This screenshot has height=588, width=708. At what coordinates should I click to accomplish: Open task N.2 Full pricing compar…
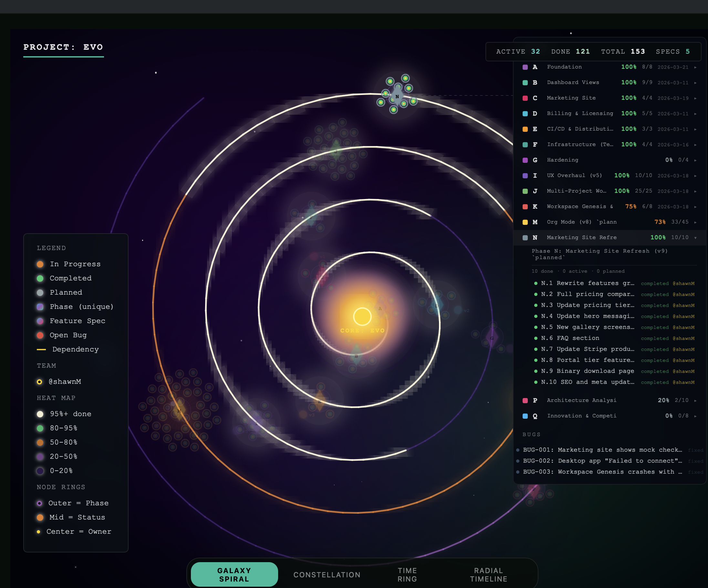(x=614, y=294)
